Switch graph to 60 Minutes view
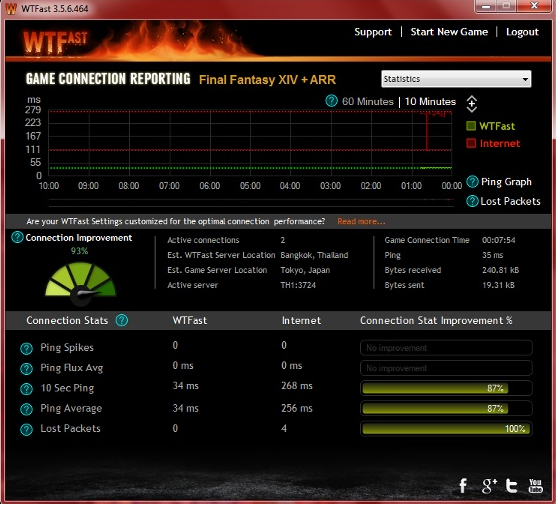Viewport: 556px width, 505px height. pyautogui.click(x=368, y=101)
